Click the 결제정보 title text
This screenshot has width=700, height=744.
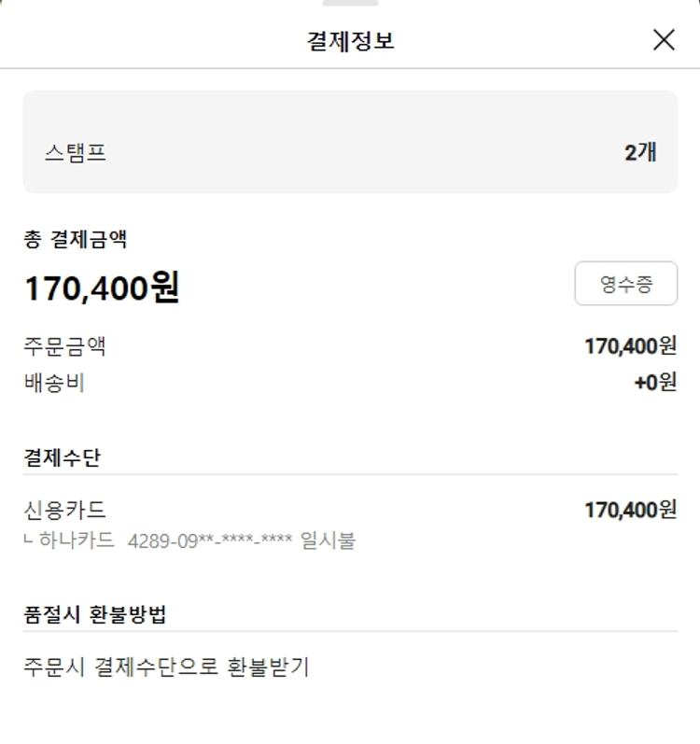[x=350, y=41]
